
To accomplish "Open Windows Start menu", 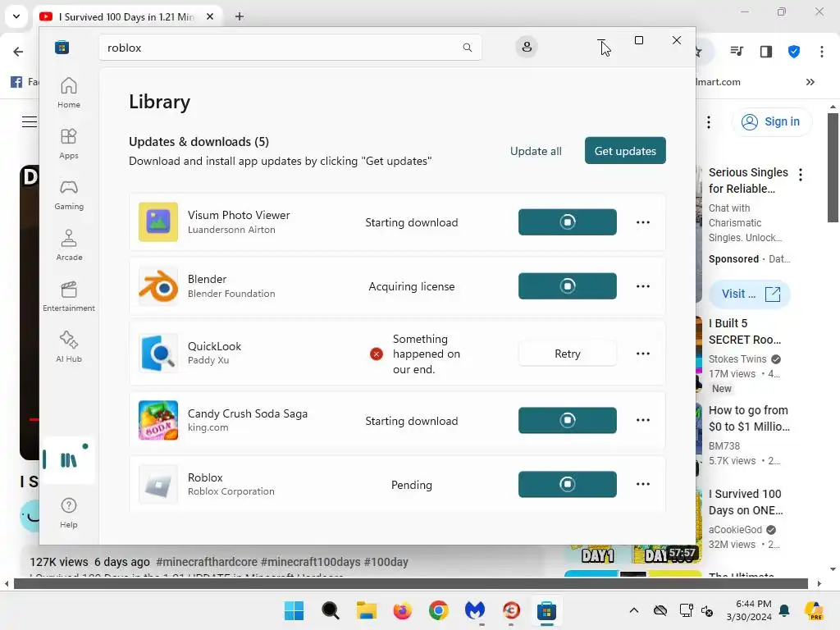I will [294, 610].
